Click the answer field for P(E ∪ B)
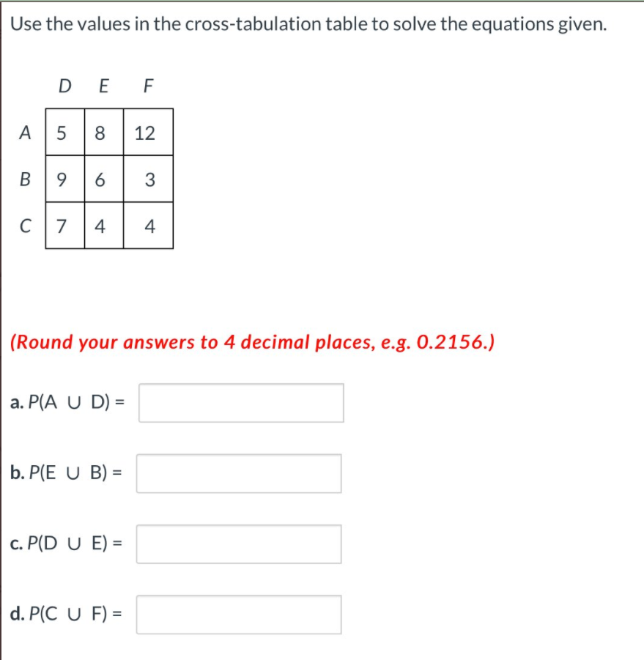 tap(238, 474)
